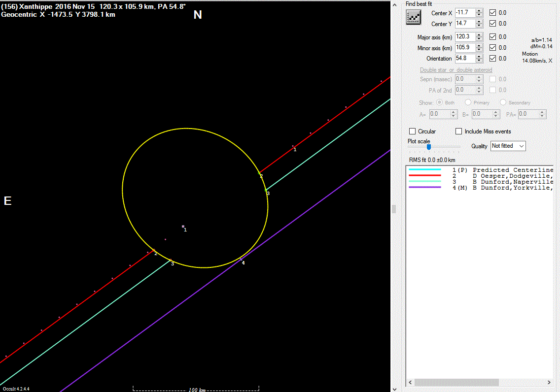This screenshot has width=560, height=392.
Task: Open the Quality dropdown showing Not fitted
Action: click(508, 146)
